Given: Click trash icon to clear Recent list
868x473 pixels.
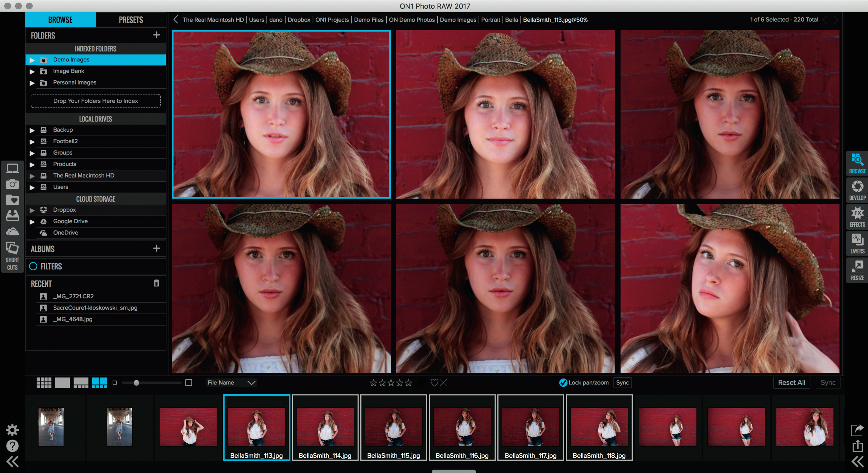Looking at the screenshot, I should 156,283.
